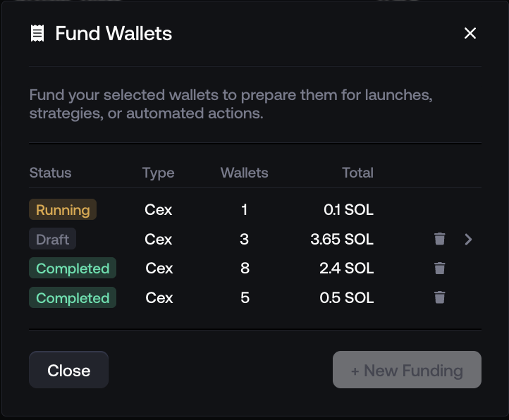Click the Fund Wallets receipt icon

coord(37,33)
